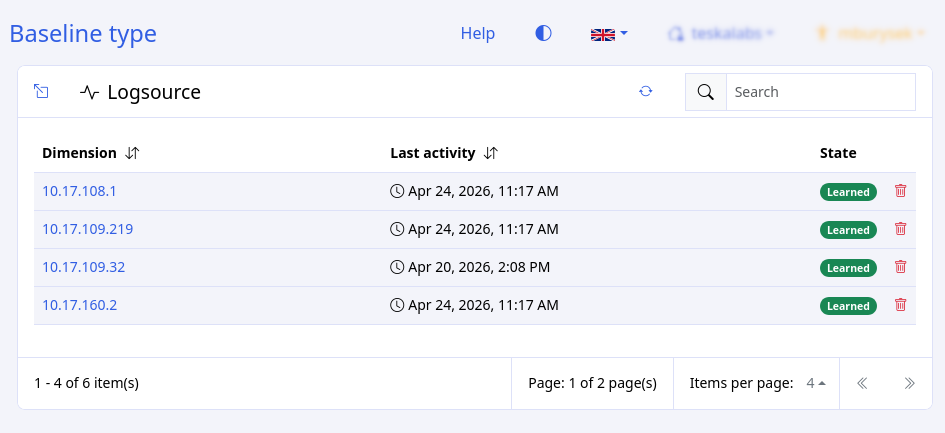This screenshot has height=433, width=945.
Task: Expand the Items per page dropdown
Action: point(816,383)
